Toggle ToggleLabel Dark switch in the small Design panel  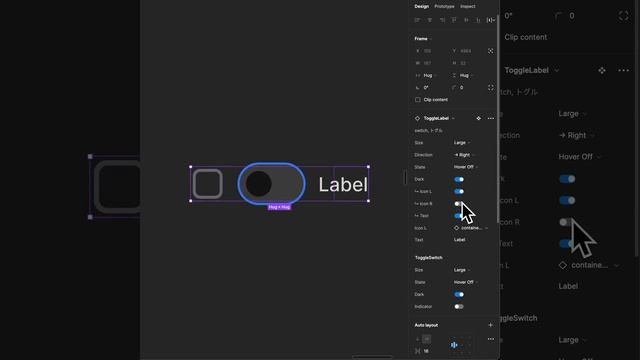pos(459,179)
